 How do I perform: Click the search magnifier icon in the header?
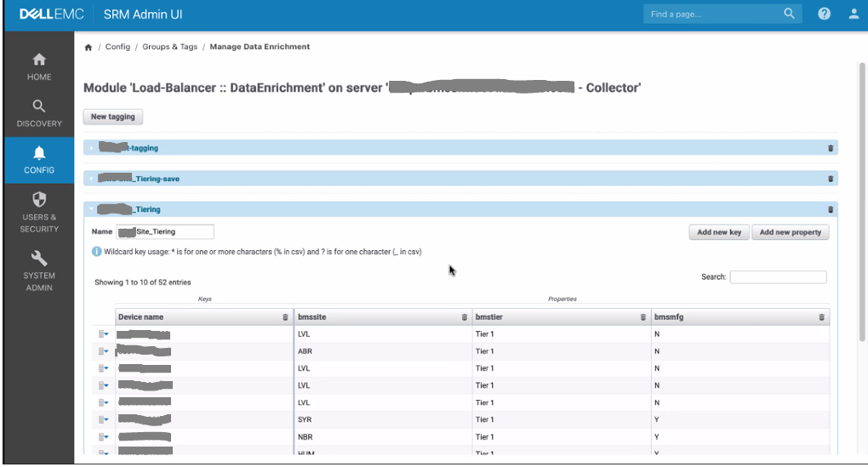coord(789,14)
